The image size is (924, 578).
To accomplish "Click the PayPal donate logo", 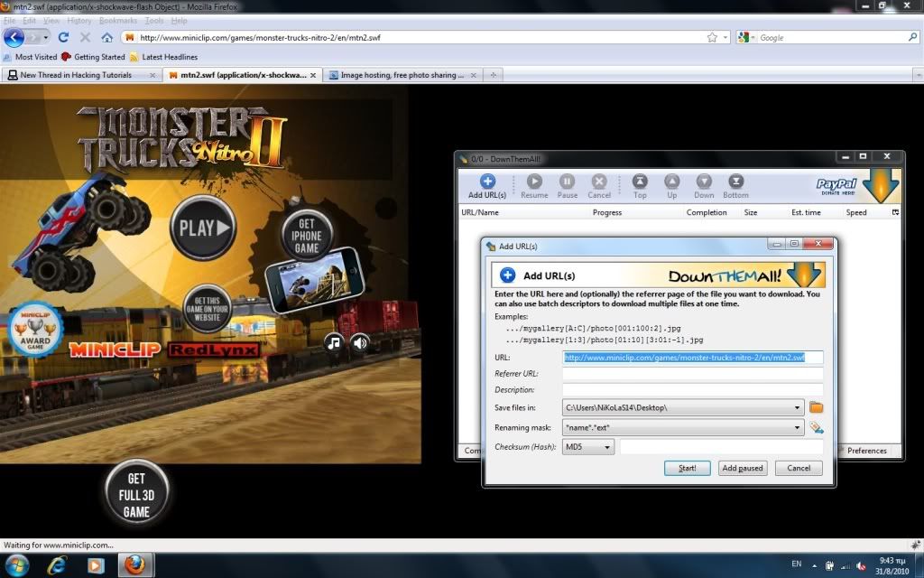I will (x=836, y=186).
